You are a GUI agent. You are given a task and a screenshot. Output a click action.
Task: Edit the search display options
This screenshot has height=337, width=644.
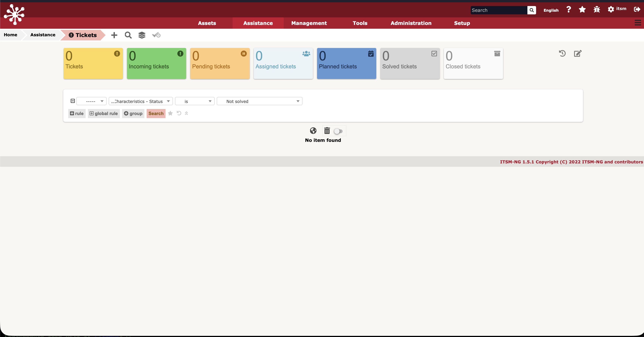(x=577, y=53)
